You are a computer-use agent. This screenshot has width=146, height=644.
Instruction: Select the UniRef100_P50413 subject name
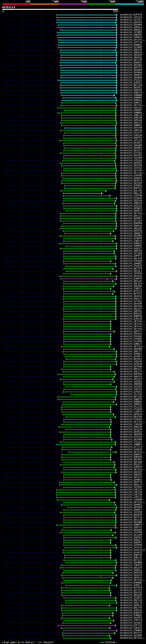tap(131, 334)
